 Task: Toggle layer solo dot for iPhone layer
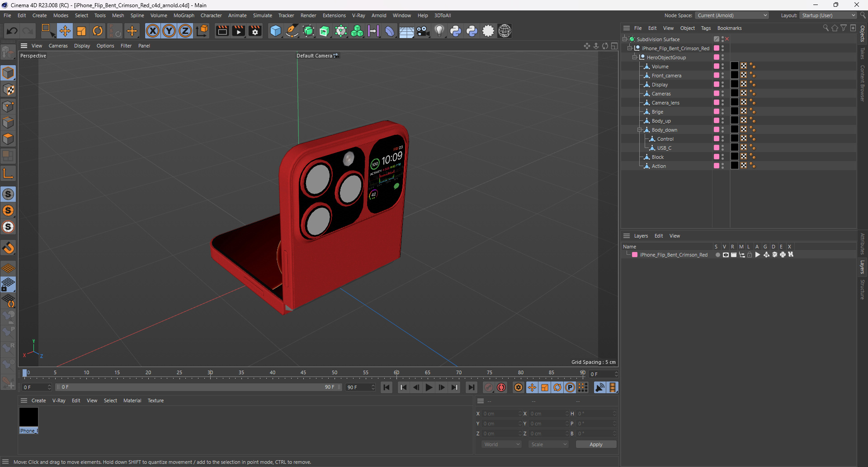(x=717, y=255)
